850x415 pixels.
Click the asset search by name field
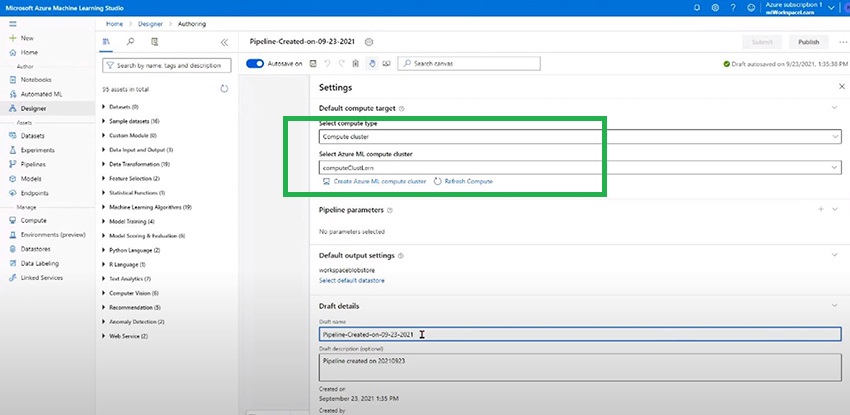(x=166, y=66)
